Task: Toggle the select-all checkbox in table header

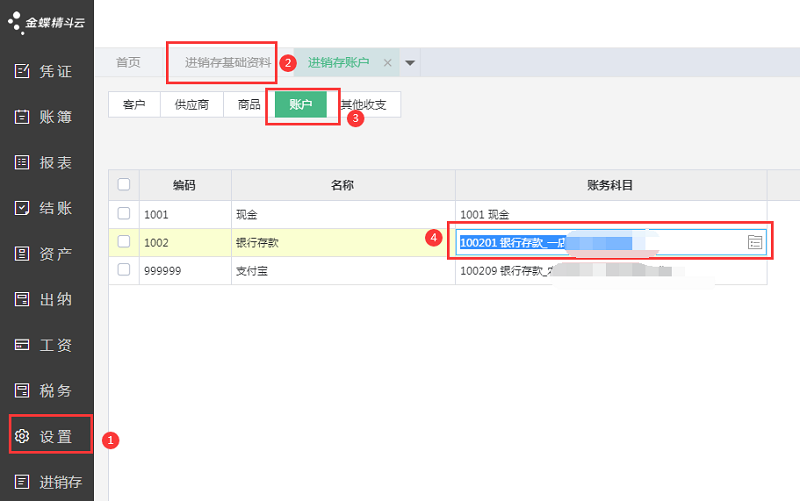Action: pos(124,184)
